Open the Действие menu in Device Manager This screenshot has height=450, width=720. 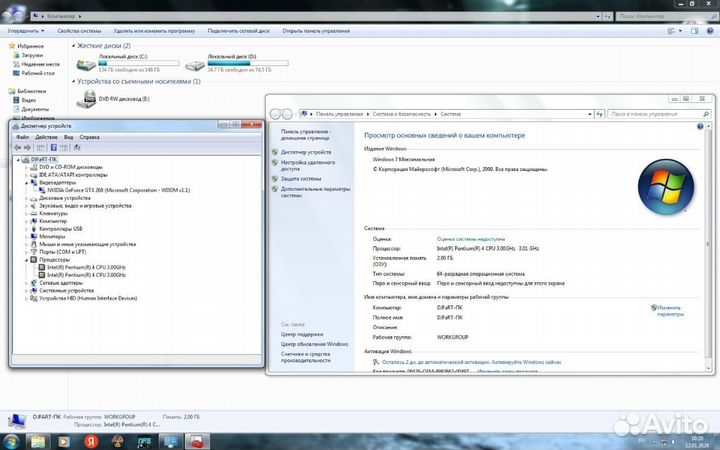pyautogui.click(x=46, y=137)
